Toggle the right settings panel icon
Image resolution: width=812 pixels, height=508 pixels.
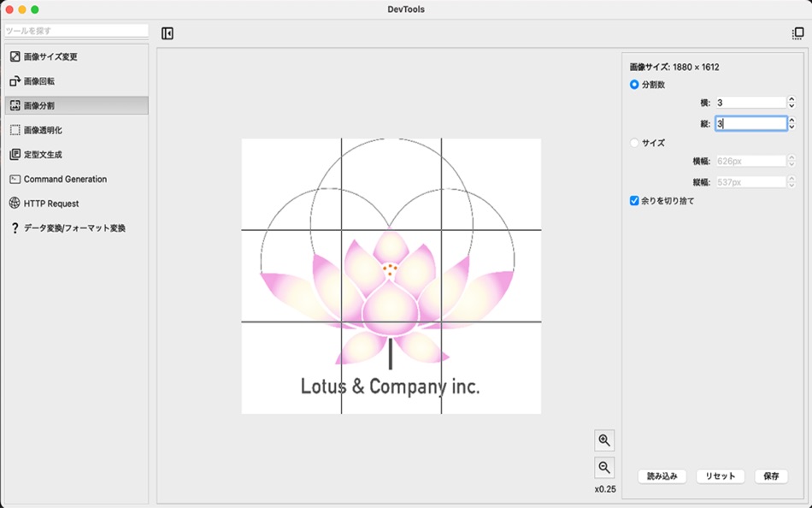tap(798, 32)
